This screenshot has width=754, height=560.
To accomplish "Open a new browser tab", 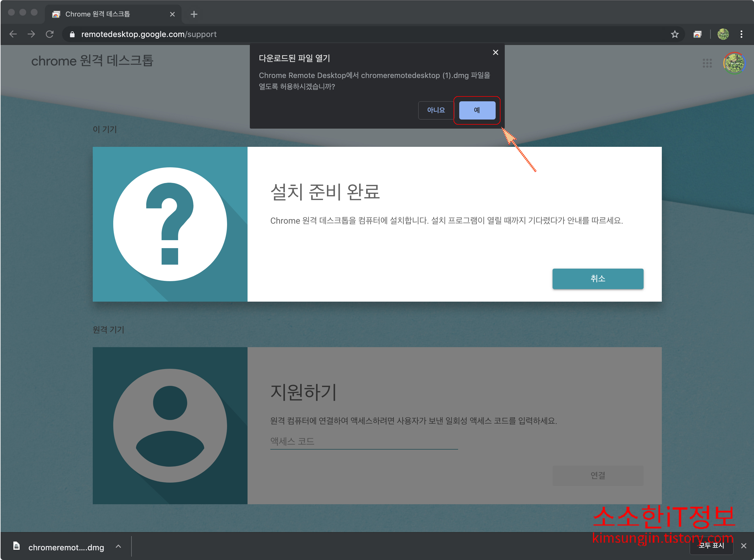I will click(194, 14).
